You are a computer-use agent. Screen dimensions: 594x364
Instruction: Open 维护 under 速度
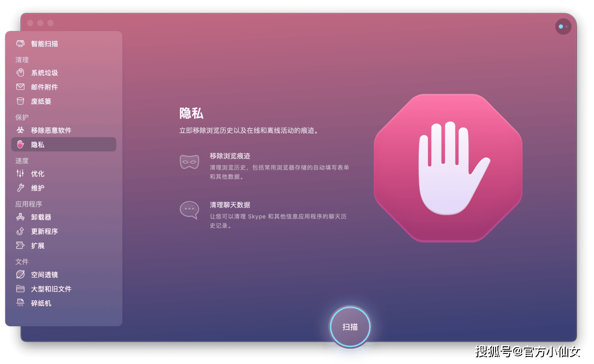(x=64, y=188)
